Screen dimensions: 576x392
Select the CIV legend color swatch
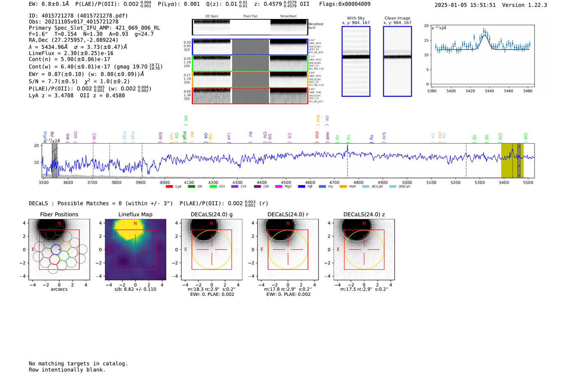pos(235,187)
